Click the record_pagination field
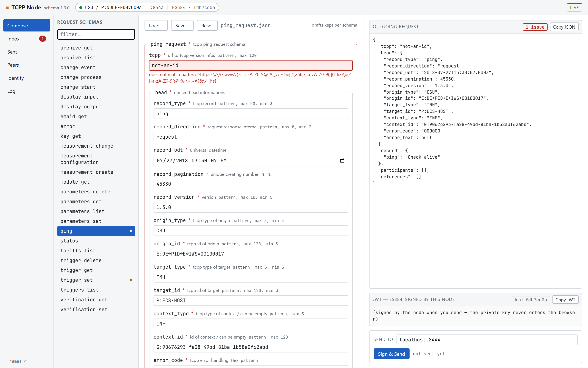 251,184
